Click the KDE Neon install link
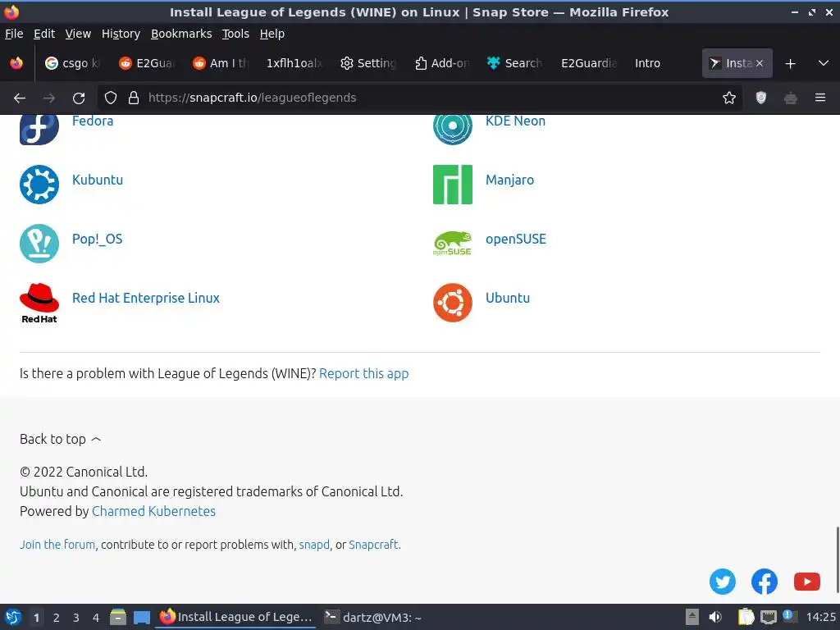 [x=515, y=121]
